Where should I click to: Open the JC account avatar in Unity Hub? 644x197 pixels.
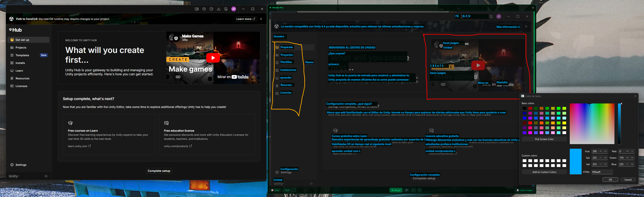tap(234, 9)
